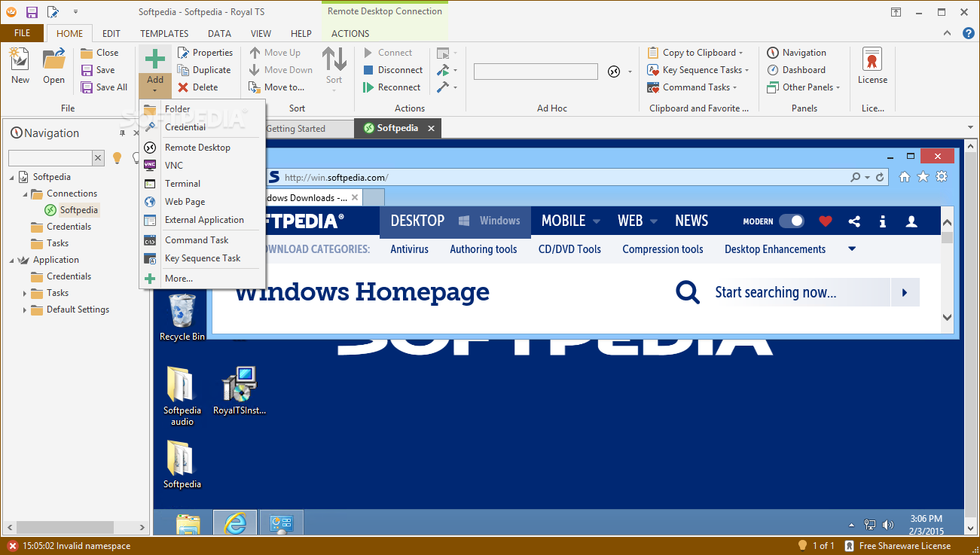Open the Compression tools category link
The height and width of the screenshot is (555, 980).
coord(663,249)
